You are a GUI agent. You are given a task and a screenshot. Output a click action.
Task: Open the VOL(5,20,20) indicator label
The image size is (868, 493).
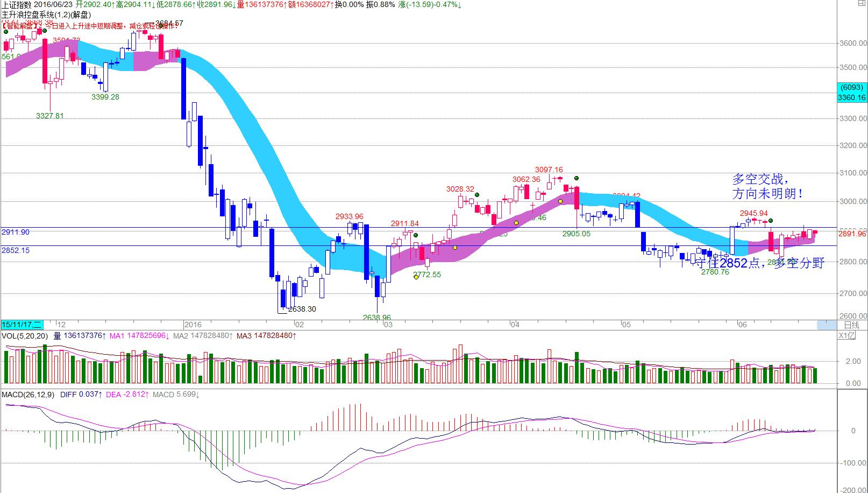point(25,336)
